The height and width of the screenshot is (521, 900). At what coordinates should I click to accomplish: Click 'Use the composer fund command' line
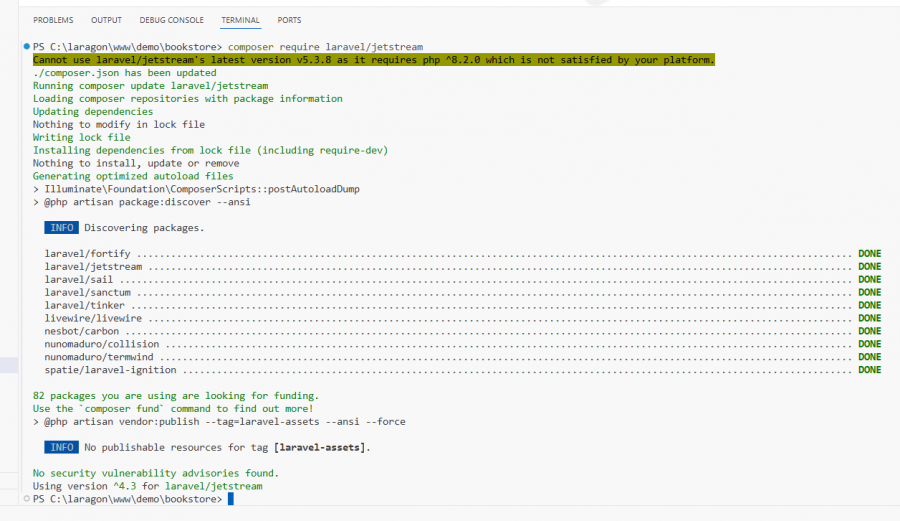tap(173, 409)
